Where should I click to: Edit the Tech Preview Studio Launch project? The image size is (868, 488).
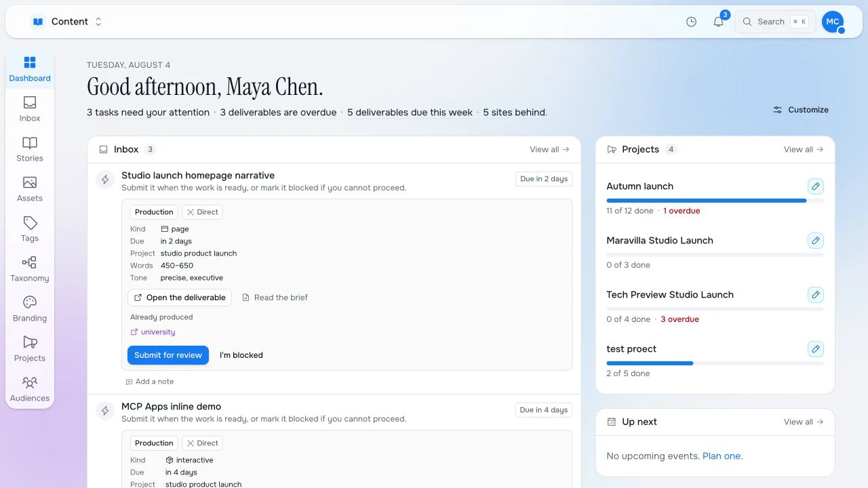tap(816, 295)
